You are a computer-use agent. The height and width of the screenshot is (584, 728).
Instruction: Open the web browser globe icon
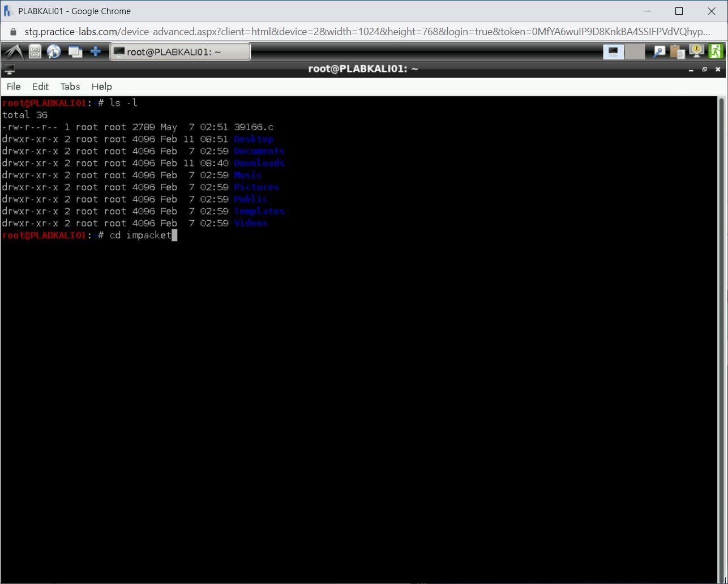(54, 52)
